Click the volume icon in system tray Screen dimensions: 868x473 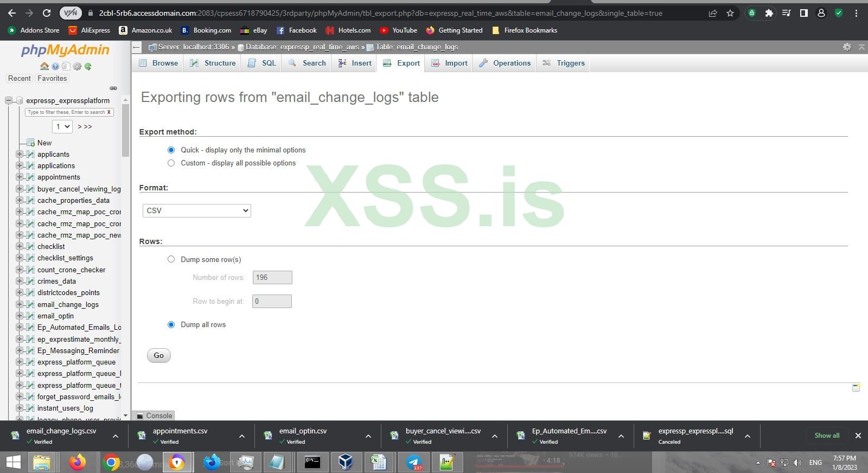coord(797,463)
